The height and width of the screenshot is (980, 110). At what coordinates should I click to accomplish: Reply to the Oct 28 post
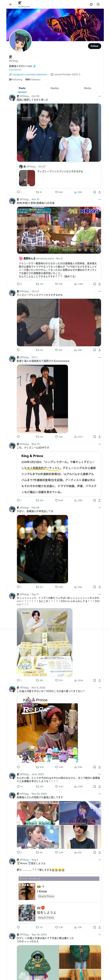[x=18, y=192]
